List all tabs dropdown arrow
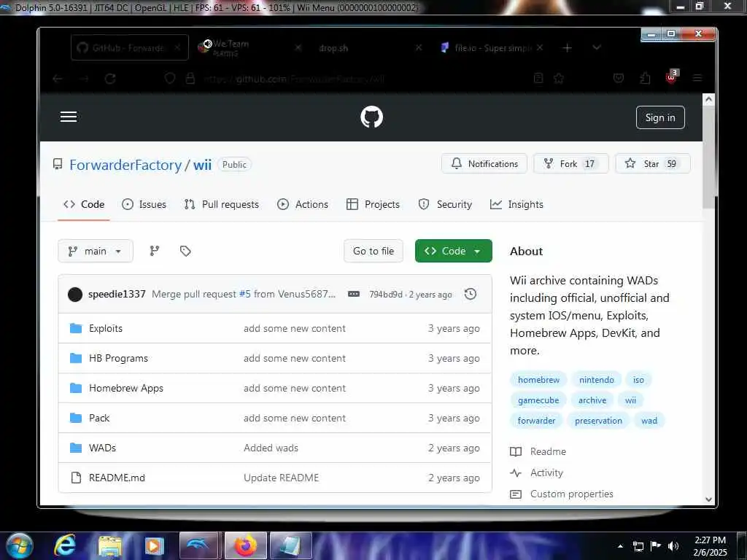The image size is (747, 560). pyautogui.click(x=597, y=47)
